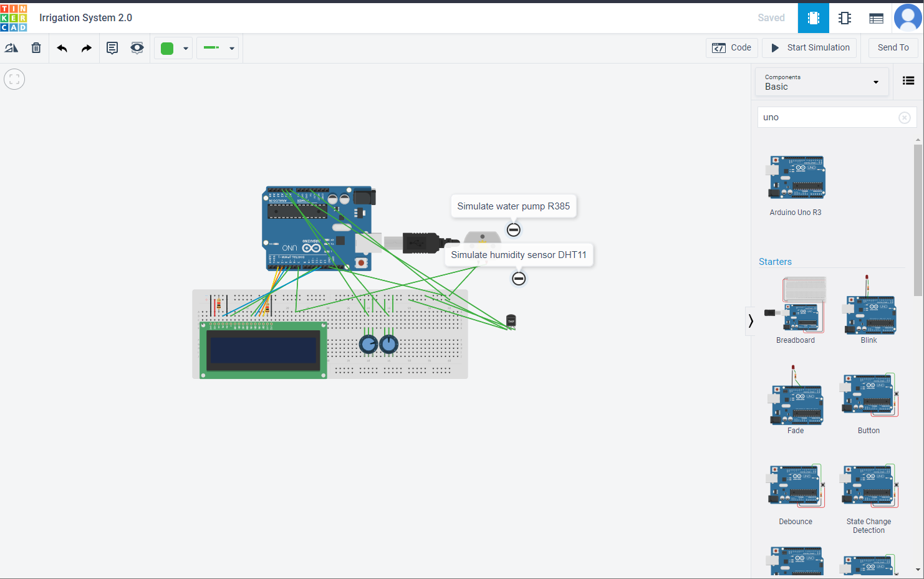Screen dimensions: 924x579
Task: Select the right potentiometer knob
Action: click(x=388, y=344)
